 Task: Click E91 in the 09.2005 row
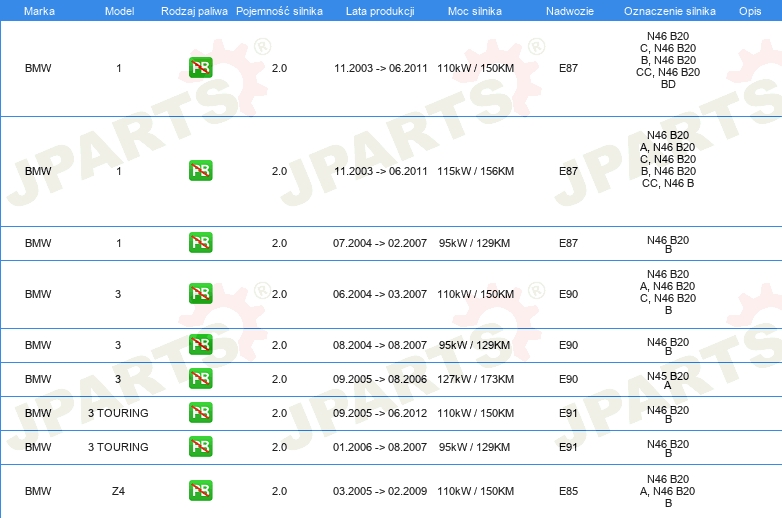(x=569, y=413)
